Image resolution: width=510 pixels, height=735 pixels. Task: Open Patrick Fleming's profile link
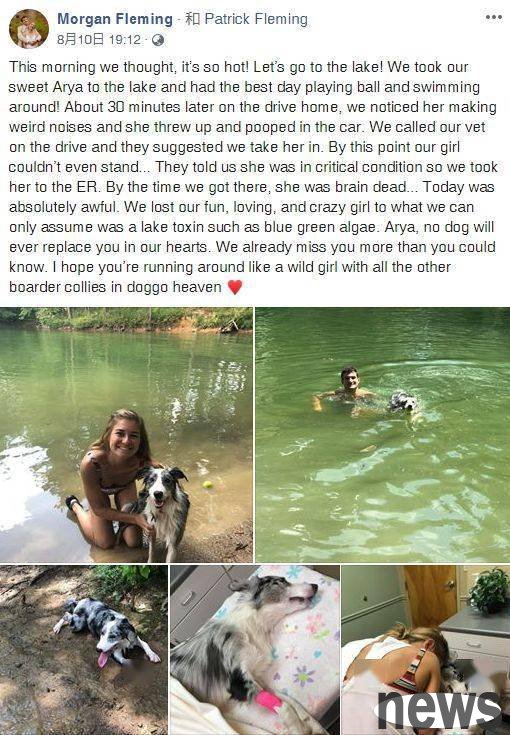pyautogui.click(x=256, y=19)
